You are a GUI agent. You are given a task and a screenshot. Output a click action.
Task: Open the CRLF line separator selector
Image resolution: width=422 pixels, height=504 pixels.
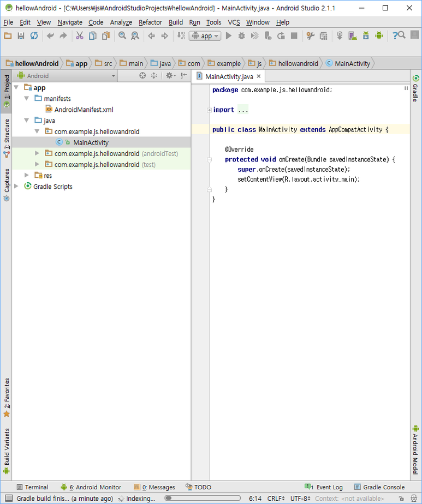tap(276, 499)
